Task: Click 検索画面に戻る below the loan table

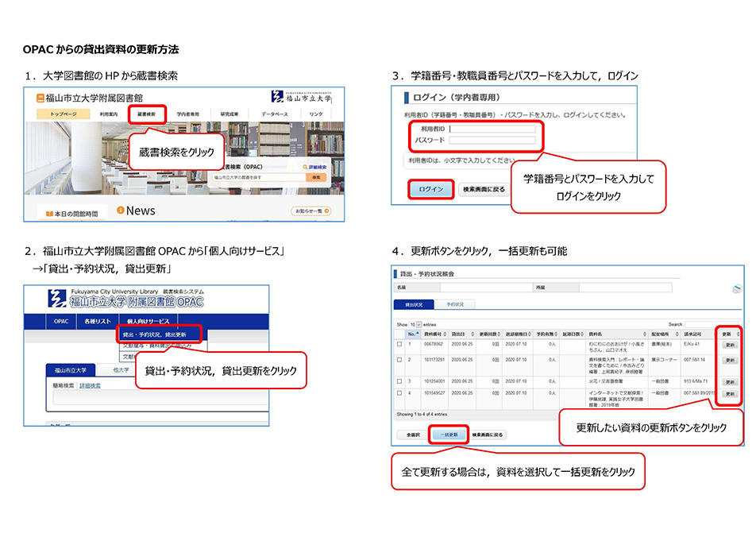Action: click(x=488, y=435)
